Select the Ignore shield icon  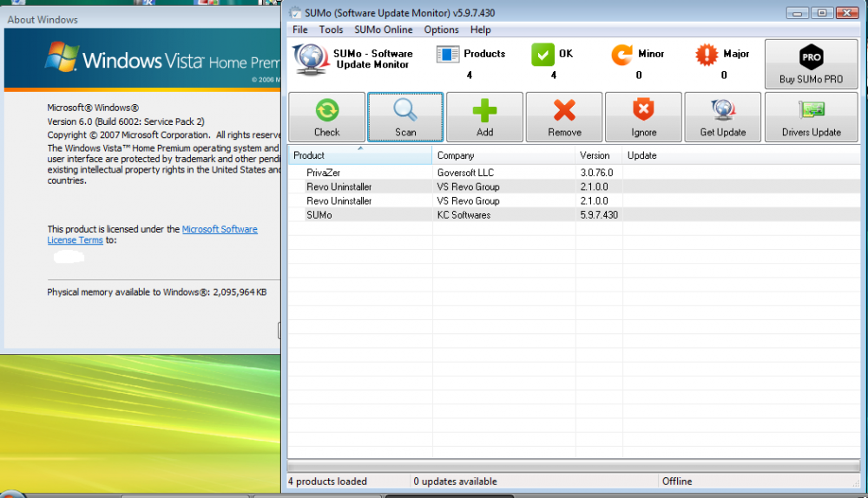[643, 111]
